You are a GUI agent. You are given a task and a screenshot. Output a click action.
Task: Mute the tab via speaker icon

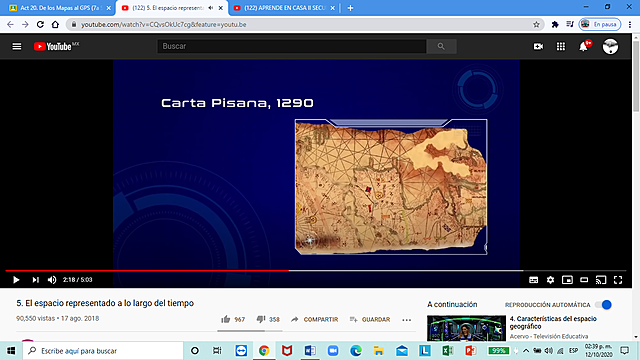coord(211,8)
